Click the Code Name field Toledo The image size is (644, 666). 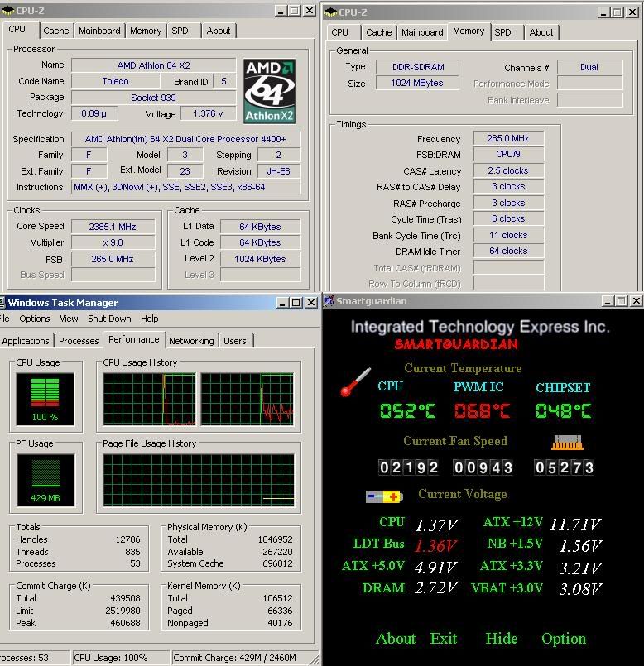point(115,81)
